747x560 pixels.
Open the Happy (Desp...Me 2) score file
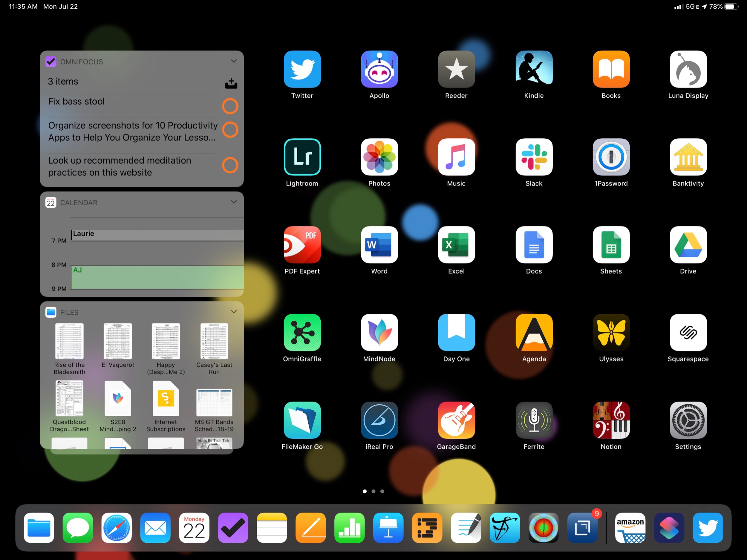pyautogui.click(x=166, y=349)
